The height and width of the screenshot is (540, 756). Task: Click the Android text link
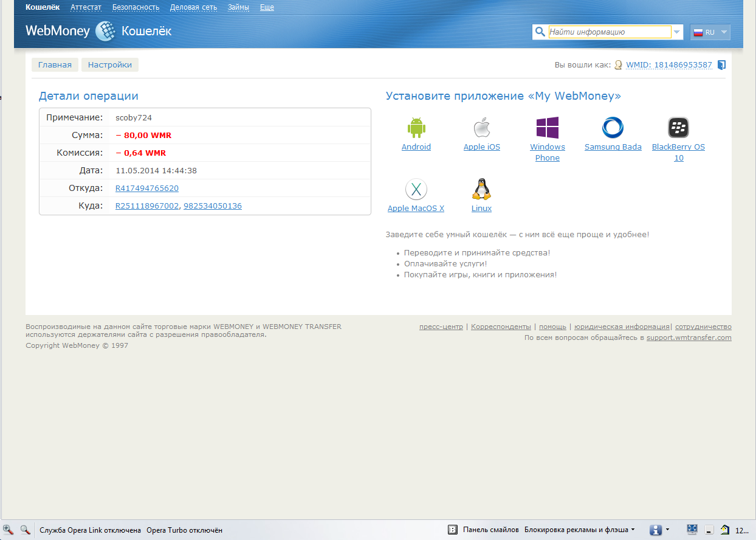[x=416, y=147]
